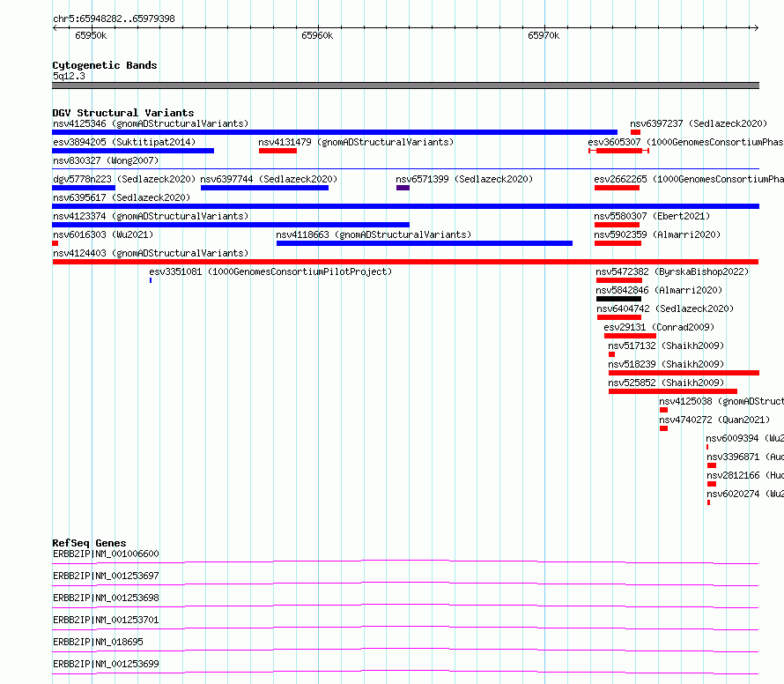Viewport: 784px width, 684px height.
Task: Select nsv4740272 Quan2021 variant label
Action: pos(714,420)
